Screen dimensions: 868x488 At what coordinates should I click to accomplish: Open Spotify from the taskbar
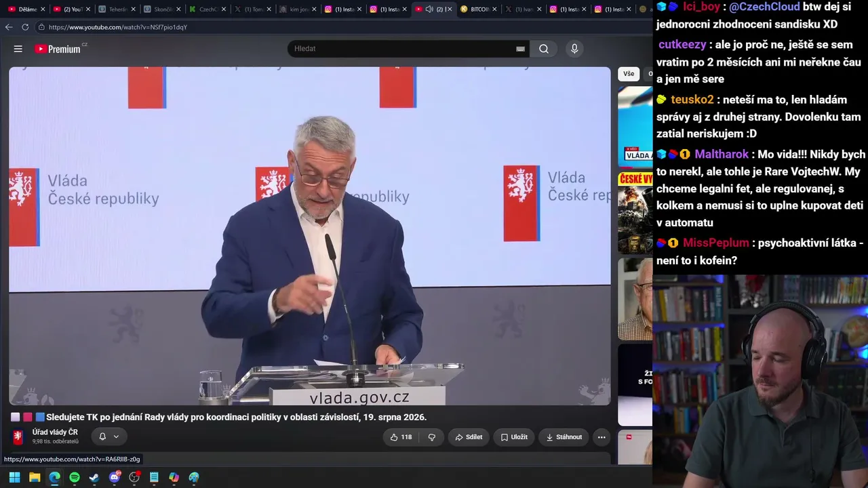click(75, 477)
